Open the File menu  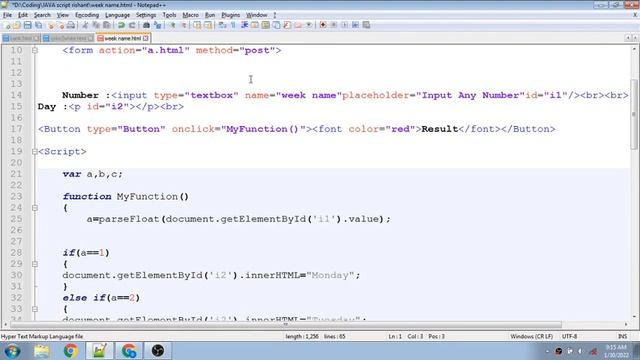(x=7, y=15)
